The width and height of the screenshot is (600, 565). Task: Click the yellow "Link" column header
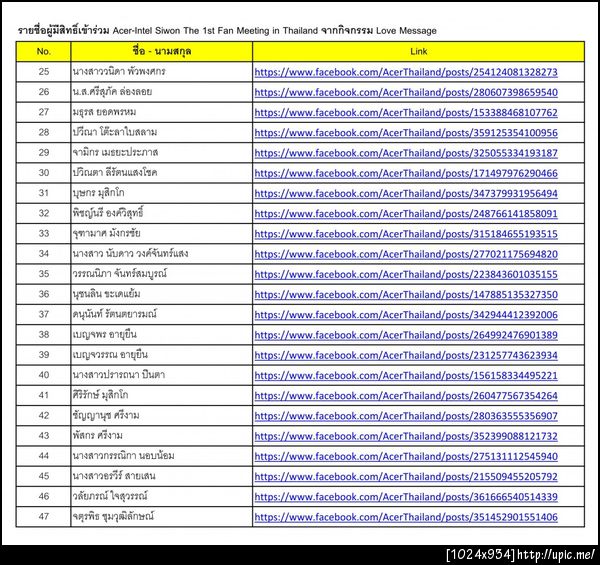[419, 52]
